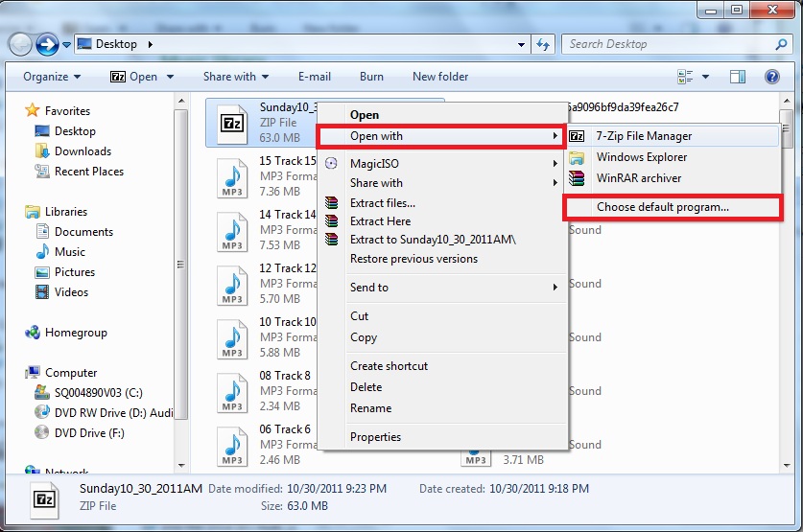Click the MagicISO disc icon in context menu
Screen dimensions: 803x532
click(x=332, y=164)
